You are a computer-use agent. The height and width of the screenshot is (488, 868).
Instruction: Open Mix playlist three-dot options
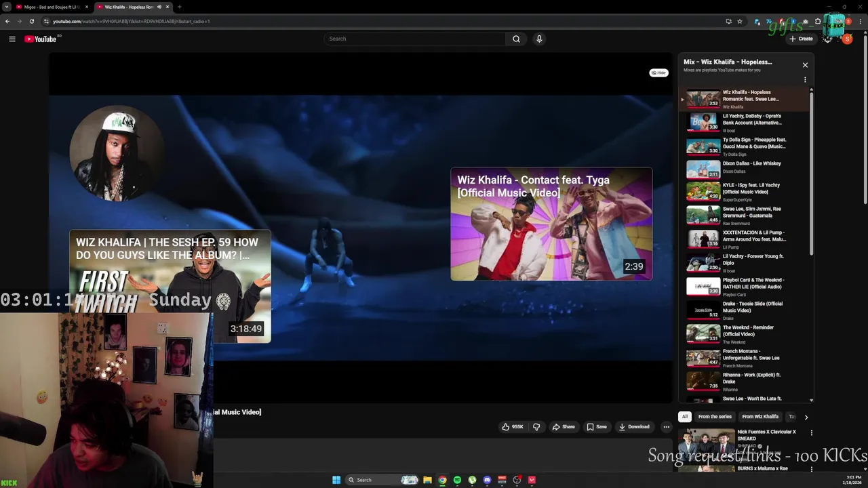pyautogui.click(x=805, y=79)
